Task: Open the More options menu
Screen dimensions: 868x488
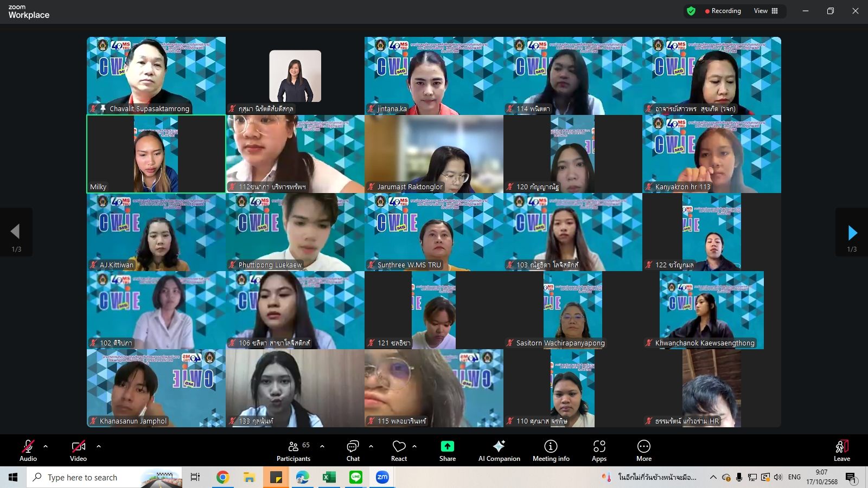Action: [x=643, y=451]
